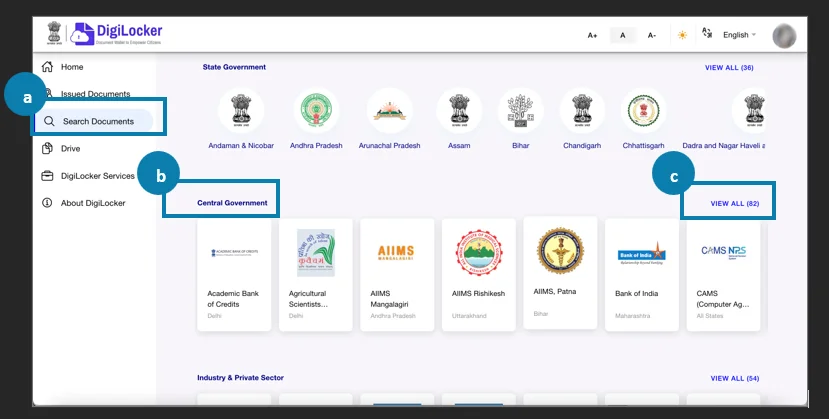Click the Search Documents magnifier icon
Image resolution: width=829 pixels, height=419 pixels.
49,122
